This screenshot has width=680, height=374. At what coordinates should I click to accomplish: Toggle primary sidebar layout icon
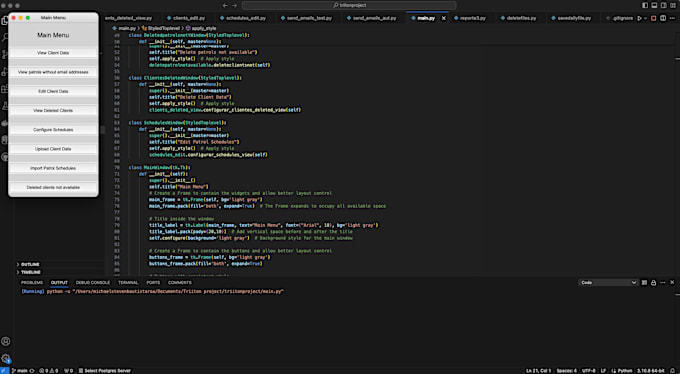click(x=645, y=5)
